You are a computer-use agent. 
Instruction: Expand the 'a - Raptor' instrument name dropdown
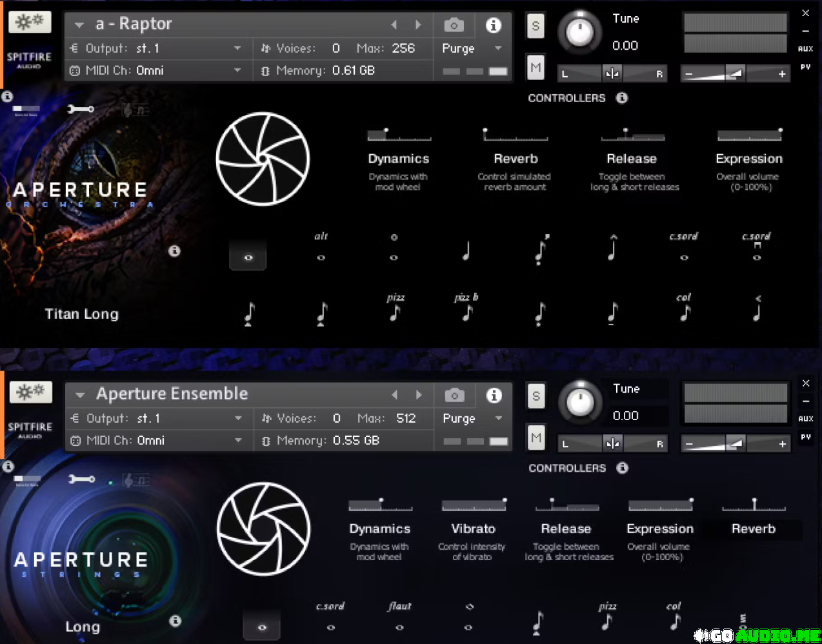tap(79, 25)
